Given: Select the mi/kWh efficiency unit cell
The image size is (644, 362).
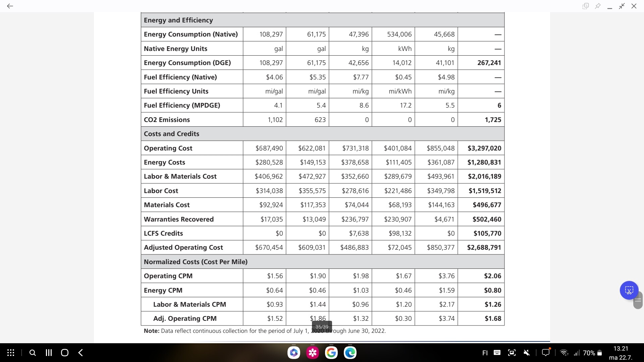Looking at the screenshot, I should tap(400, 91).
